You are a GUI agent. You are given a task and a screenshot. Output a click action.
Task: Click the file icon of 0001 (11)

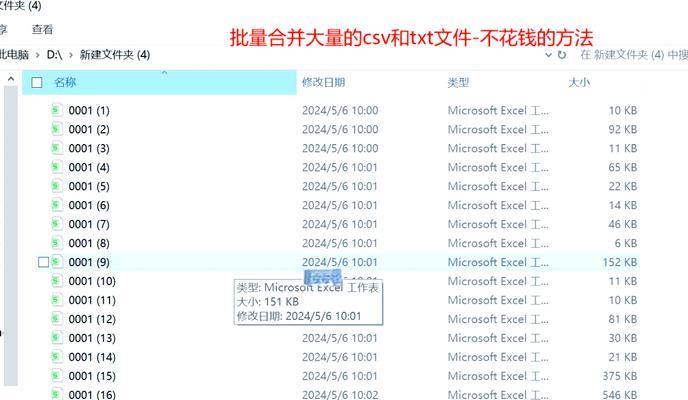click(57, 300)
